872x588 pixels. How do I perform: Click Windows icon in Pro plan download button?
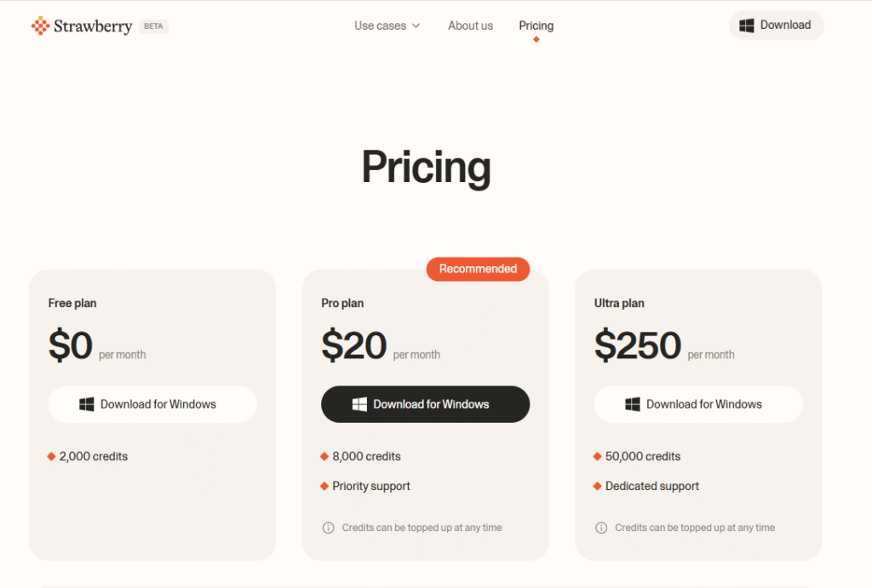point(360,404)
